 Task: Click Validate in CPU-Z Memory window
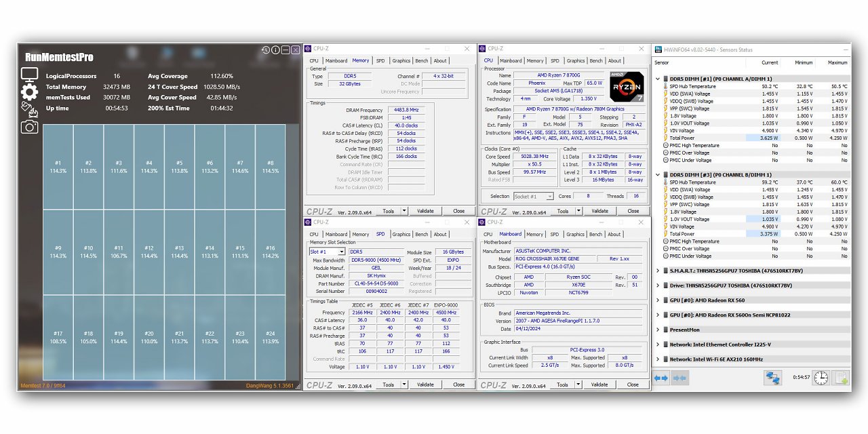425,211
